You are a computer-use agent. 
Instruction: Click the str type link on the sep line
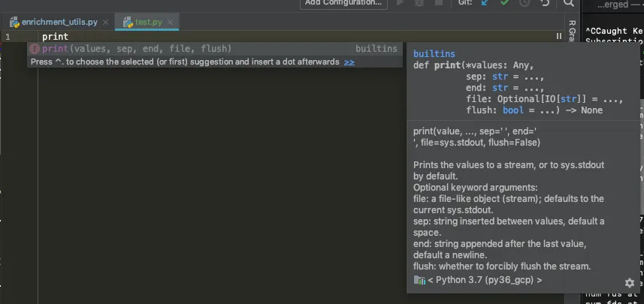pos(500,77)
